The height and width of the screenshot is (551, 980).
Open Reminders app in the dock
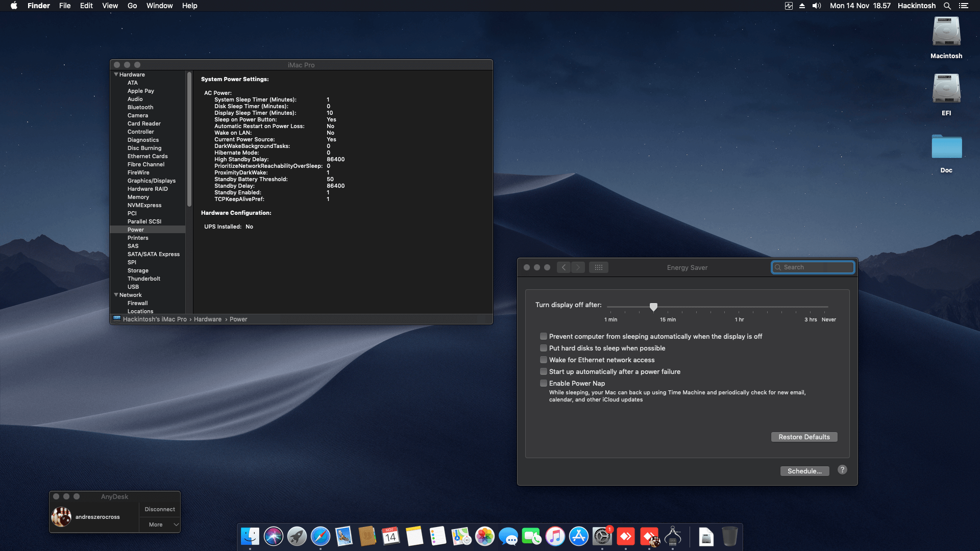[x=438, y=536]
